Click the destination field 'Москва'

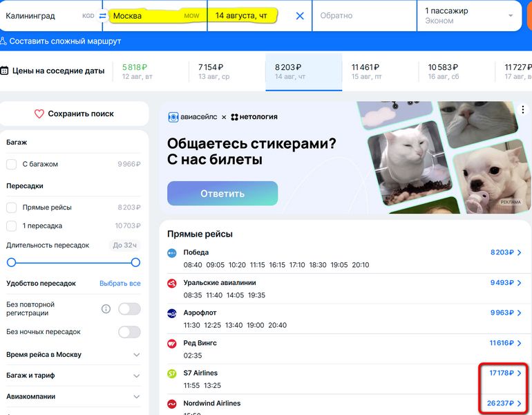pyautogui.click(x=156, y=16)
